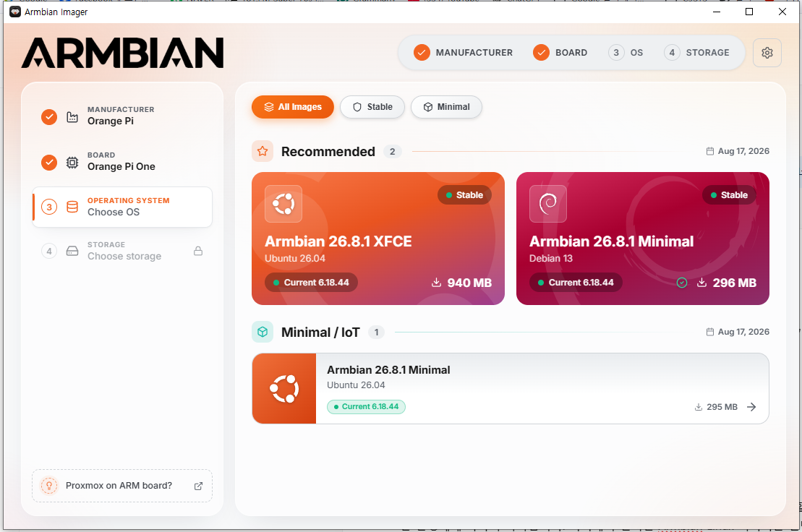Click Recommended section heading
The image size is (802, 532).
pyautogui.click(x=328, y=152)
